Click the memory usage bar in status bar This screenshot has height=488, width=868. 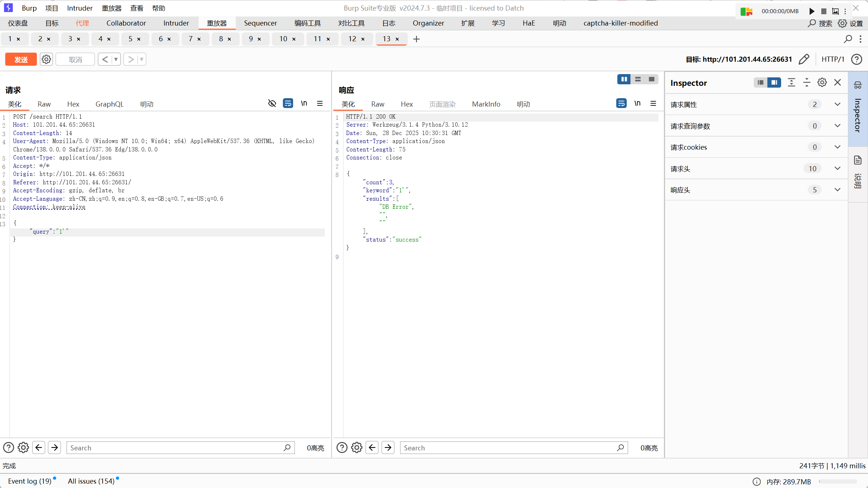point(838,481)
